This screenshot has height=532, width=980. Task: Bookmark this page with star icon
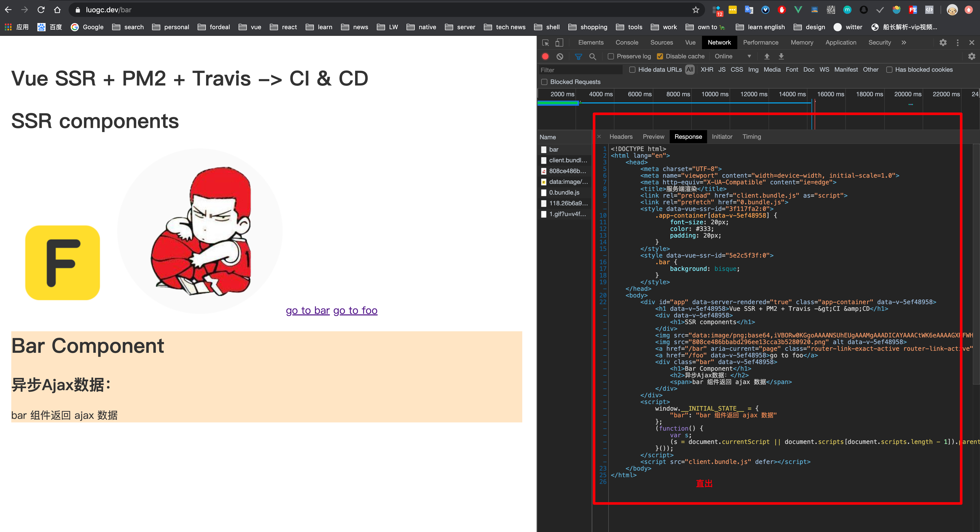click(695, 10)
